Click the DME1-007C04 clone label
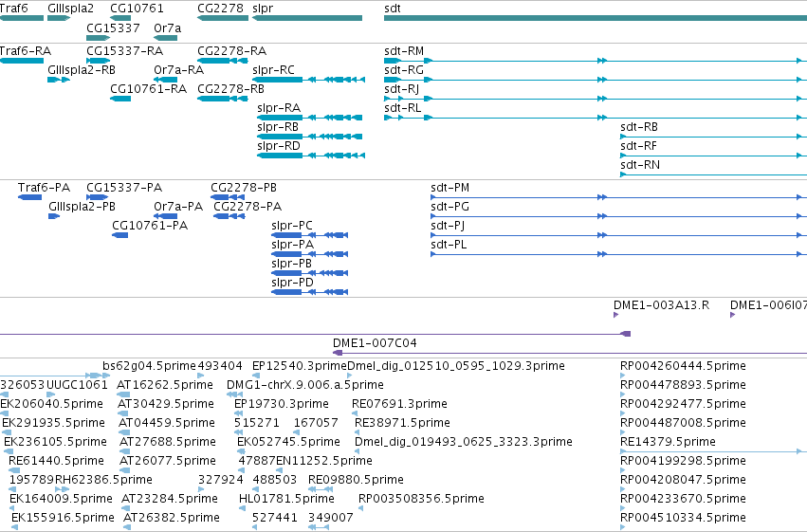Viewport: 807px width, 532px height. (x=375, y=343)
